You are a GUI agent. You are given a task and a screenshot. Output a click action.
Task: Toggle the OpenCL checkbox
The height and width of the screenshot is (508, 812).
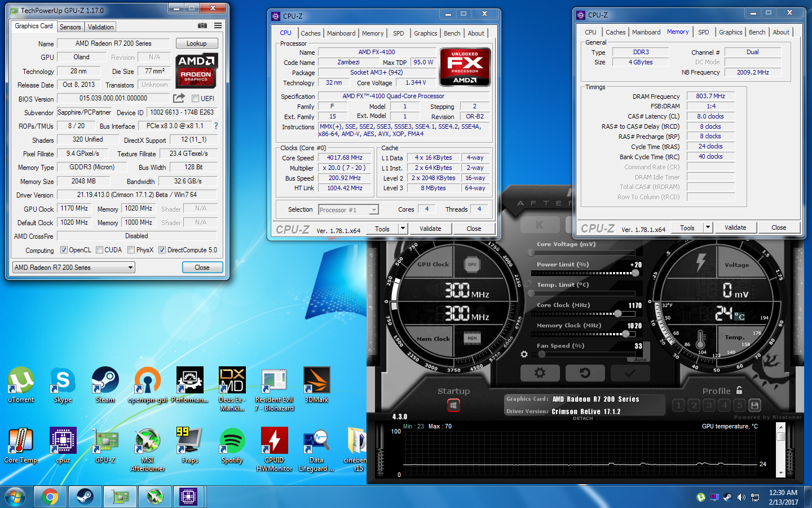[x=64, y=250]
